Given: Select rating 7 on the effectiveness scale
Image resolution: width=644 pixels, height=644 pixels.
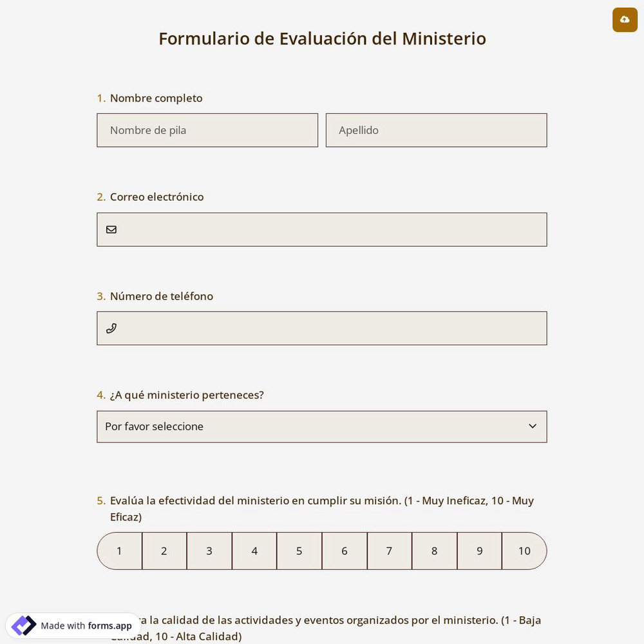Looking at the screenshot, I should 389,551.
